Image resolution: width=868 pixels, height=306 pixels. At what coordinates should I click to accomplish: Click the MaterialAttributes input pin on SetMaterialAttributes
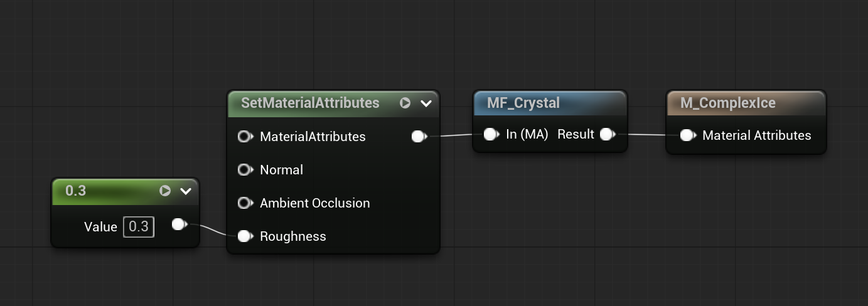[245, 137]
